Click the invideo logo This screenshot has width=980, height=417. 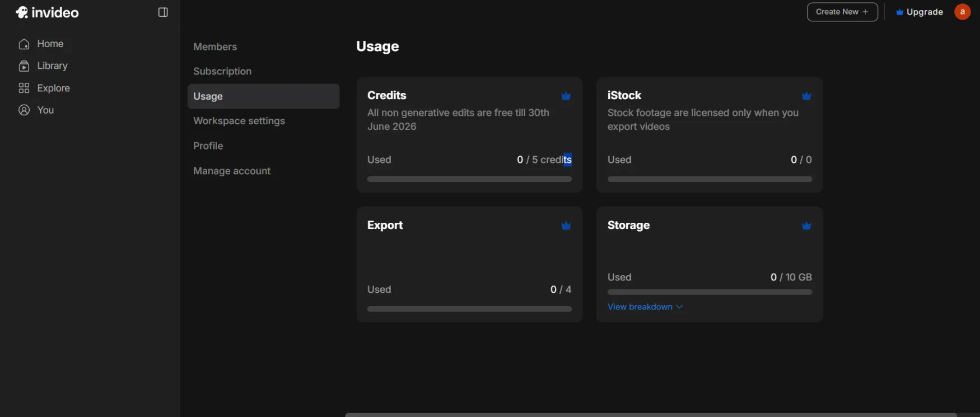[x=48, y=12]
